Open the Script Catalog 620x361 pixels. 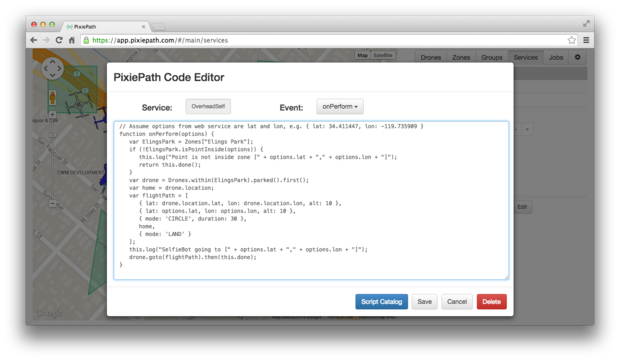tap(381, 302)
